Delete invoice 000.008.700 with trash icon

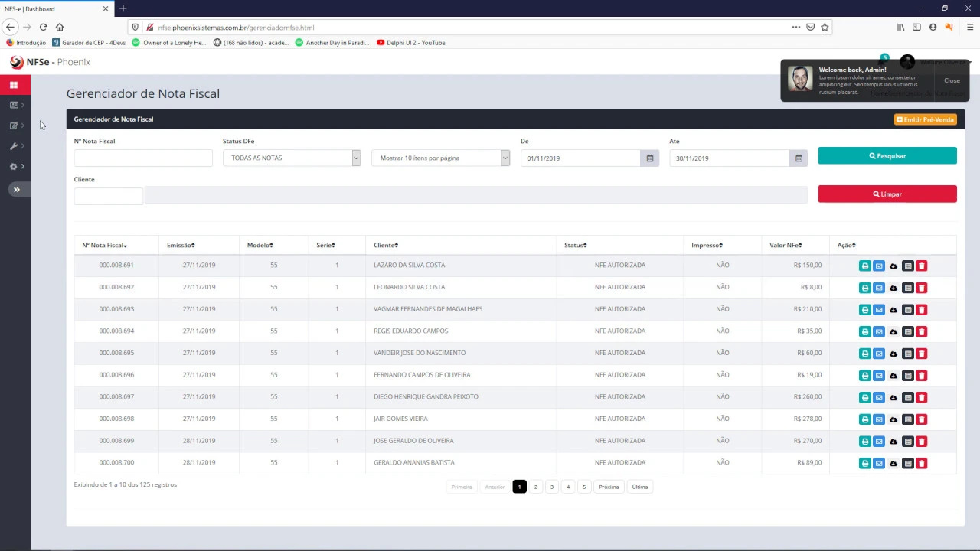pyautogui.click(x=922, y=464)
